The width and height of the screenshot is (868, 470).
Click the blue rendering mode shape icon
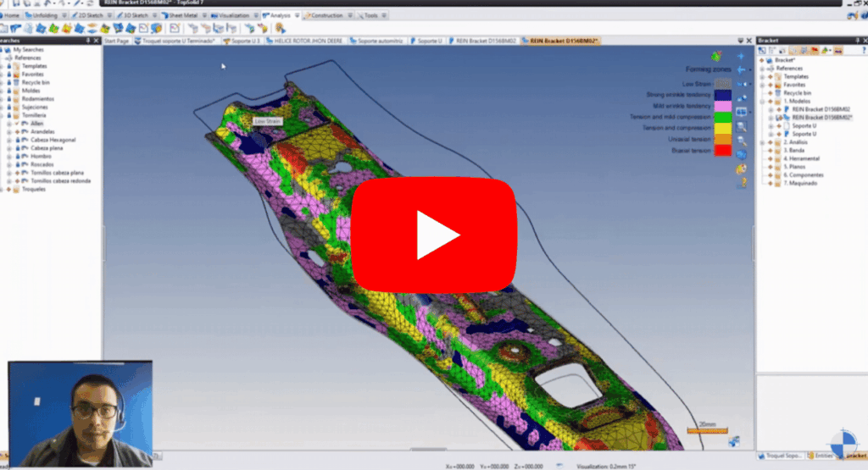pos(741,154)
